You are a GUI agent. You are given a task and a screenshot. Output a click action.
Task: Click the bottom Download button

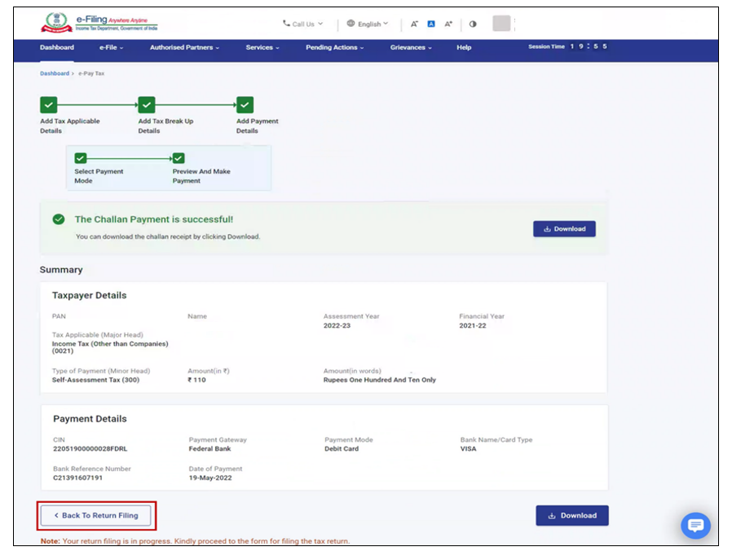point(571,515)
